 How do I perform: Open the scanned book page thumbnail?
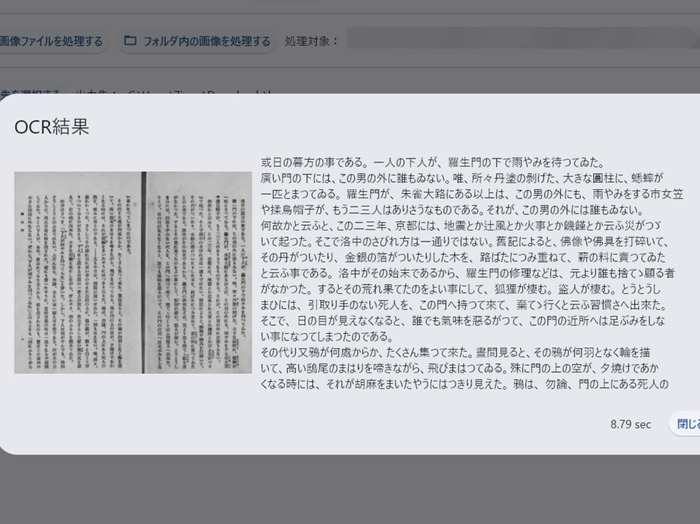[x=133, y=272]
